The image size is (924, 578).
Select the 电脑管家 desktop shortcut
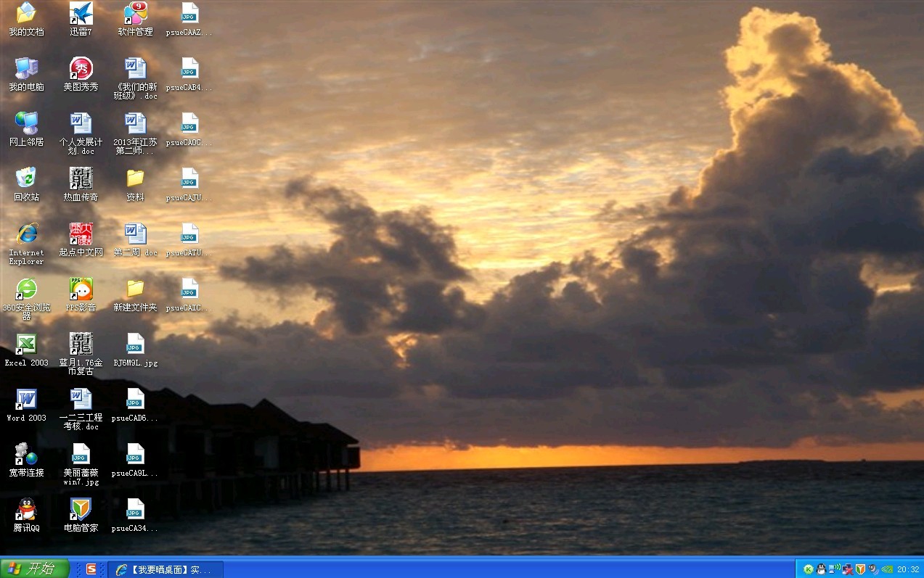(81, 510)
